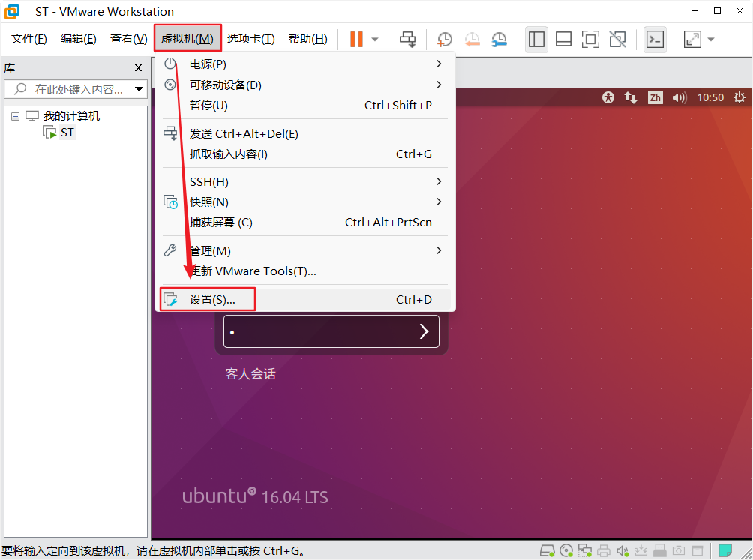Open the 查看(V) menu
753x560 pixels.
point(128,39)
